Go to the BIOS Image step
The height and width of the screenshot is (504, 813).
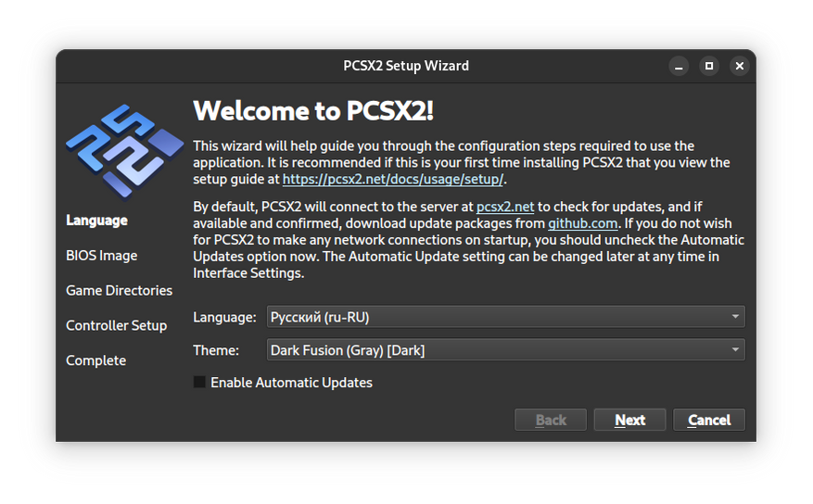click(x=102, y=256)
